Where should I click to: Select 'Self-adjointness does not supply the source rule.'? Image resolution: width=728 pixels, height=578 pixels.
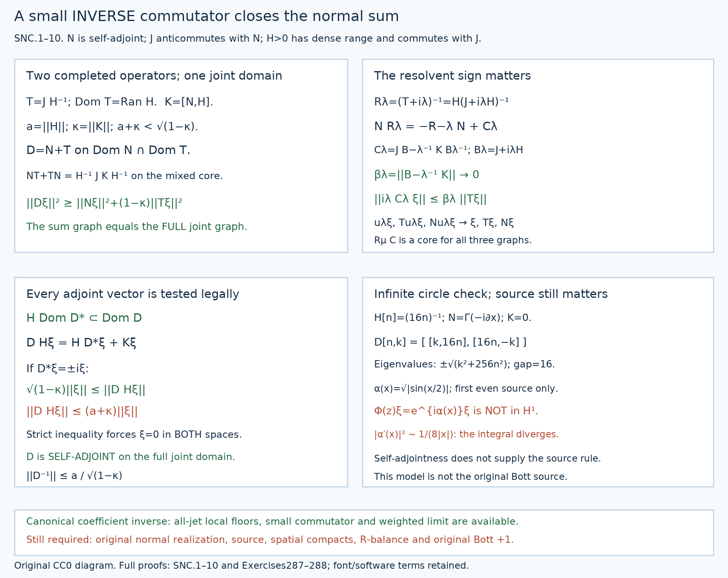pos(487,459)
